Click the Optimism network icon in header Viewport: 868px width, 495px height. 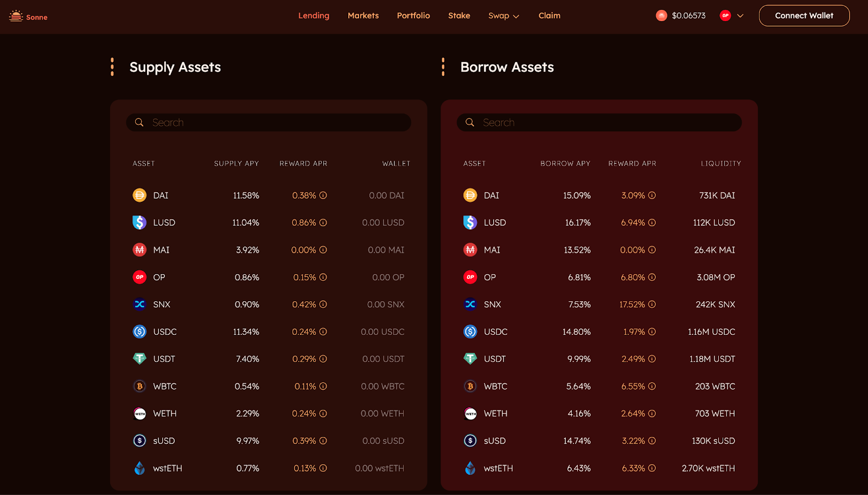click(725, 16)
